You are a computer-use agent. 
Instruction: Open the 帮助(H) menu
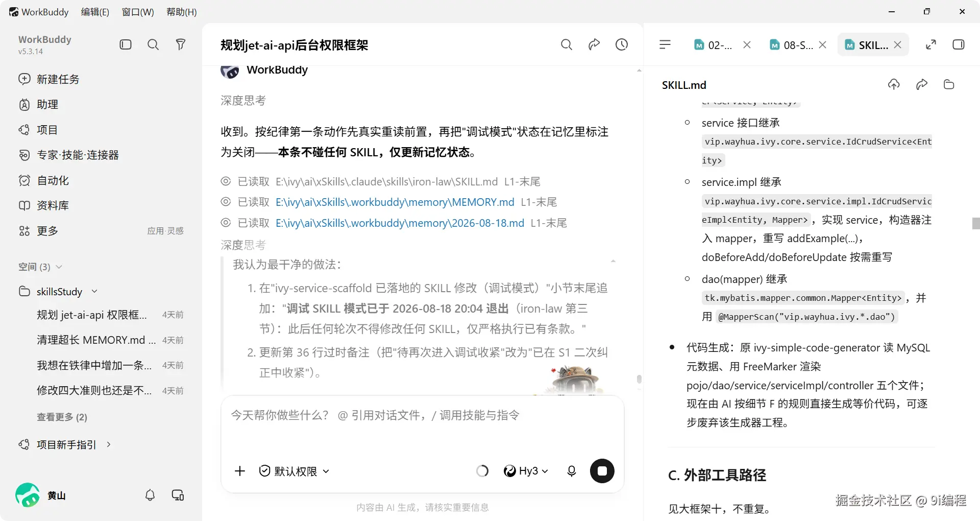tap(182, 12)
